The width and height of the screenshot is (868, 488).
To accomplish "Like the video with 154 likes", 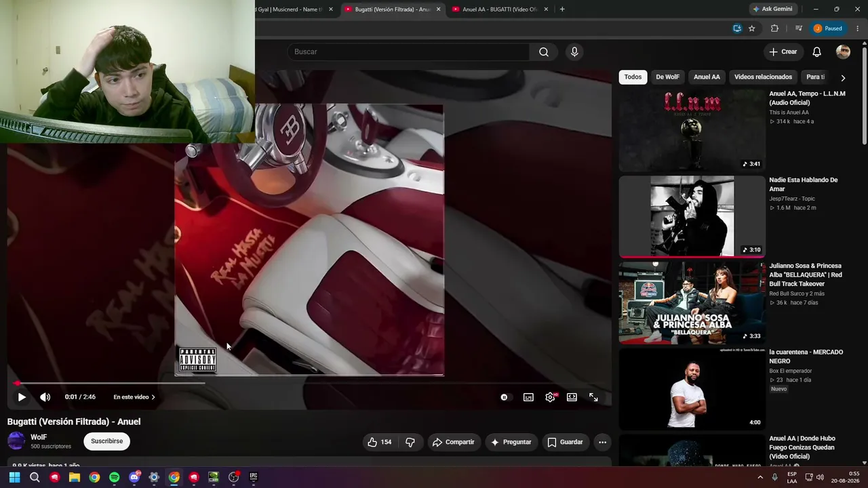I will point(379,442).
